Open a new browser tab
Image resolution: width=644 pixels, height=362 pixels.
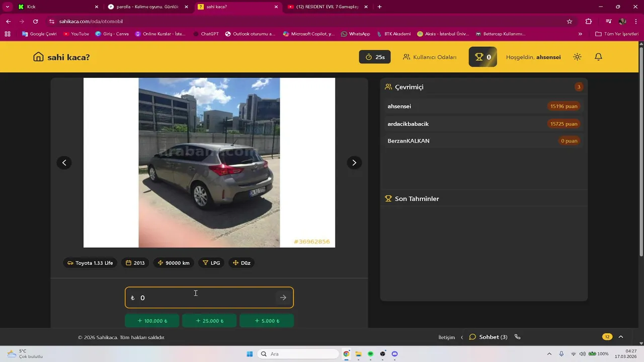[x=379, y=7]
